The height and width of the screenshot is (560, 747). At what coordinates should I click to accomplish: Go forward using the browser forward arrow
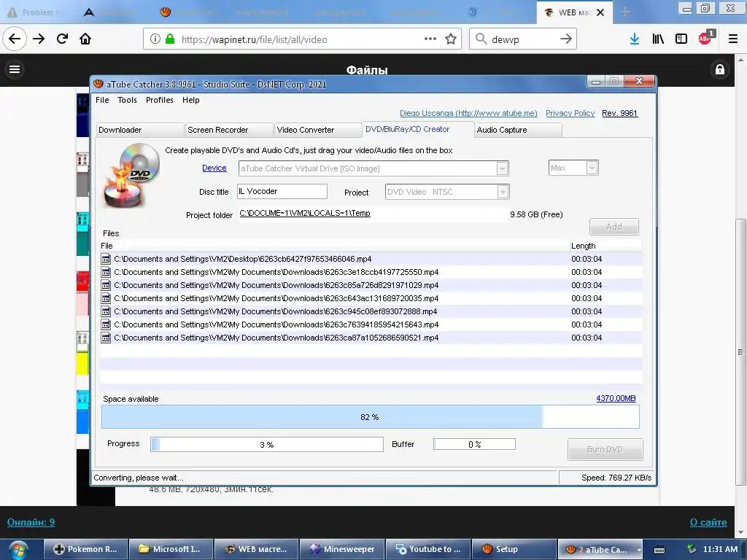39,39
